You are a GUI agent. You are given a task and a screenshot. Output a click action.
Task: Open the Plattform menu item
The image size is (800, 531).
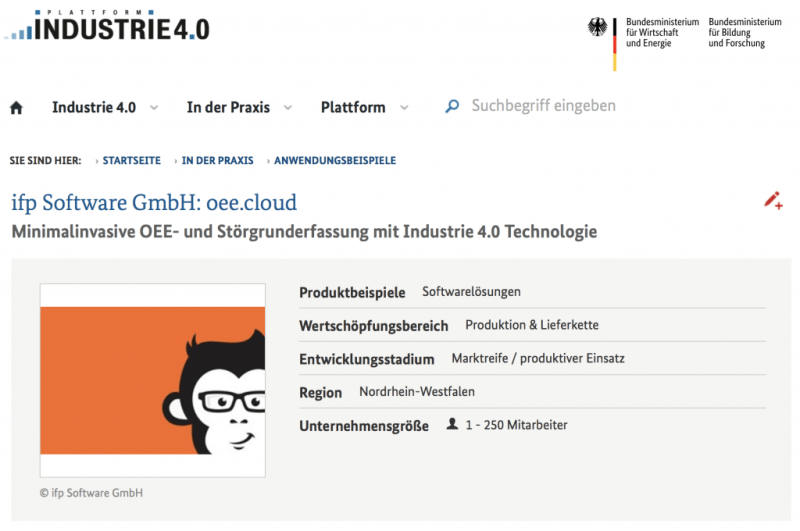pos(353,107)
